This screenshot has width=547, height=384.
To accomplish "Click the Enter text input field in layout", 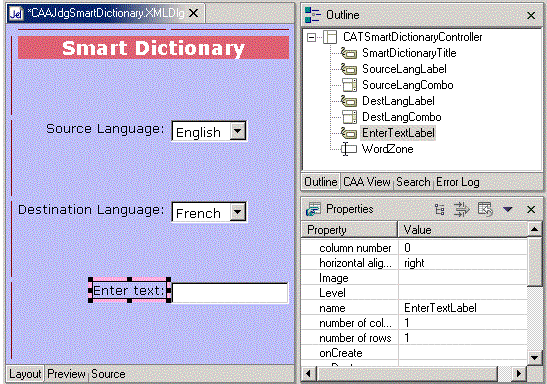I will (230, 293).
